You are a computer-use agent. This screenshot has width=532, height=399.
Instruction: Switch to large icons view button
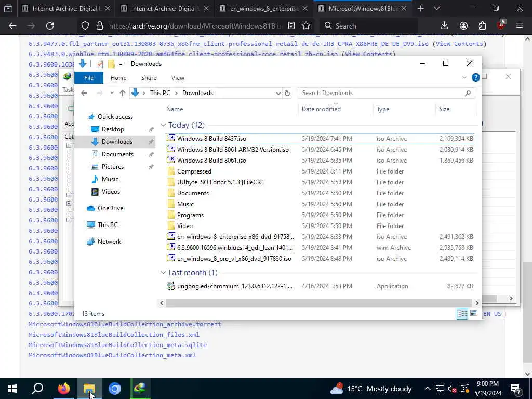click(474, 313)
